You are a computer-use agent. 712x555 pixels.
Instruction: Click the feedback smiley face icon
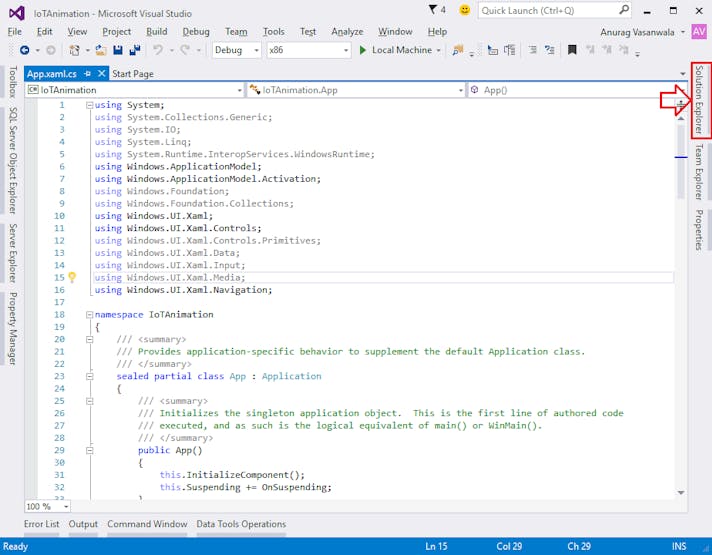click(464, 10)
